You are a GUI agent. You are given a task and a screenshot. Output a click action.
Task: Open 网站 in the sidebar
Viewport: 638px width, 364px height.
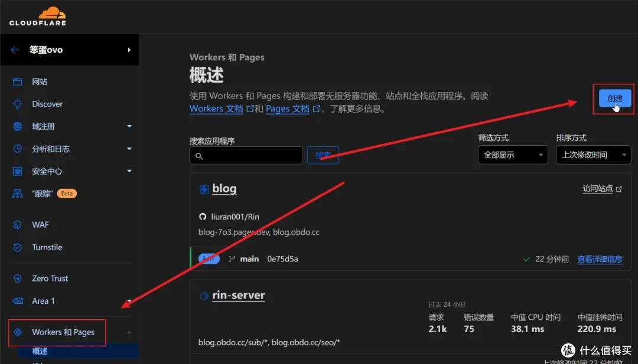(x=40, y=81)
